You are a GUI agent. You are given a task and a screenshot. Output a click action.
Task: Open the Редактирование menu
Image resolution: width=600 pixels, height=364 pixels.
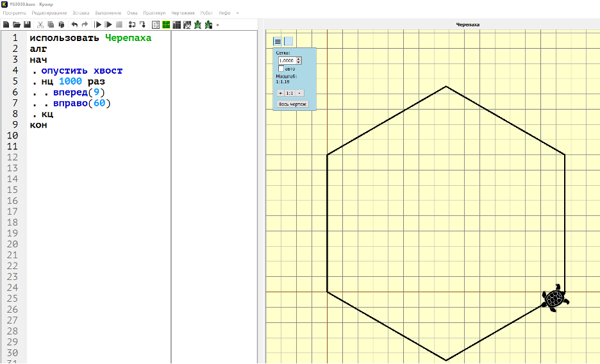49,13
